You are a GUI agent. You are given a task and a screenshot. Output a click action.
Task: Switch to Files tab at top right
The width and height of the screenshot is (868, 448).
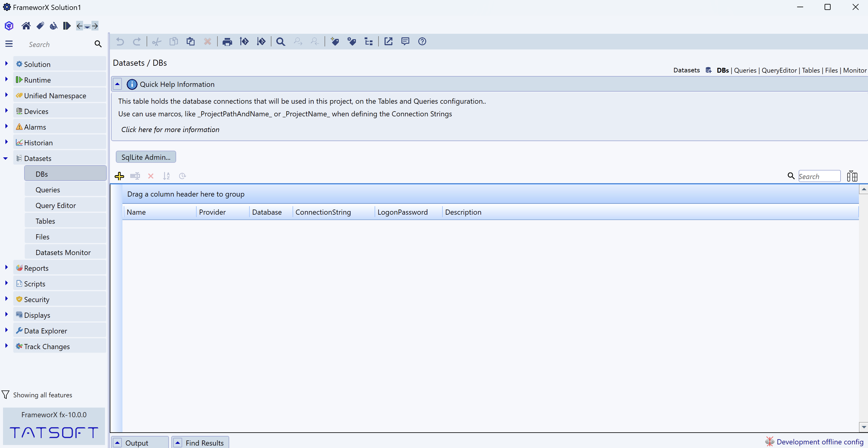[x=831, y=70]
